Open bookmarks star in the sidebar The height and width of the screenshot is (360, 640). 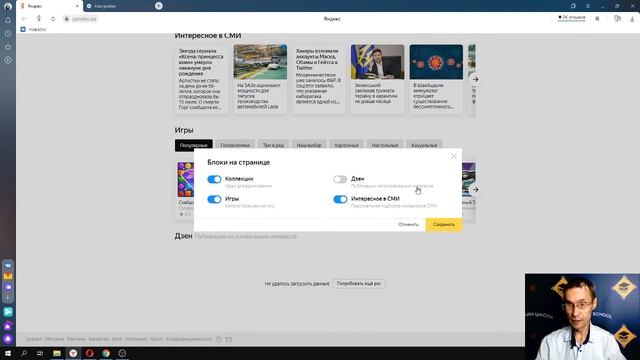[x=8, y=47]
